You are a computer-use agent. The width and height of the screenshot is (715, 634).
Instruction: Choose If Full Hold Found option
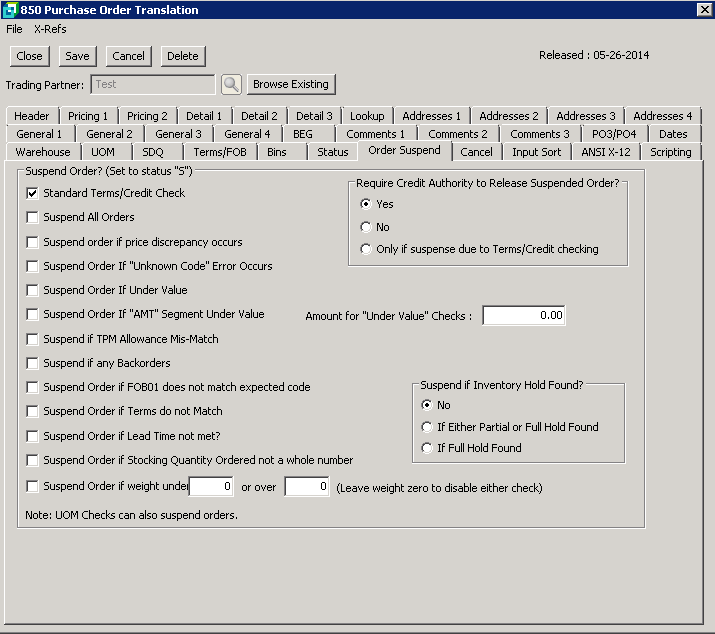click(428, 448)
